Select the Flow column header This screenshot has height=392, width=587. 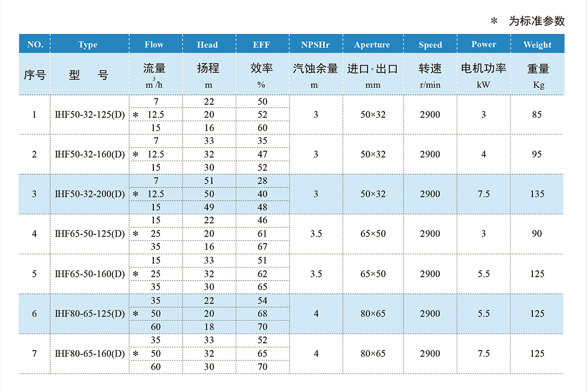click(154, 45)
